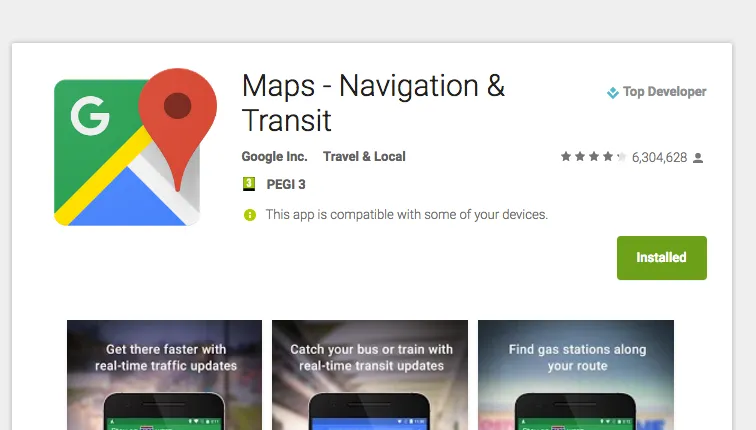Click the reviewer person icon beside 6,304,628
The width and height of the screenshot is (756, 430).
[x=698, y=158]
